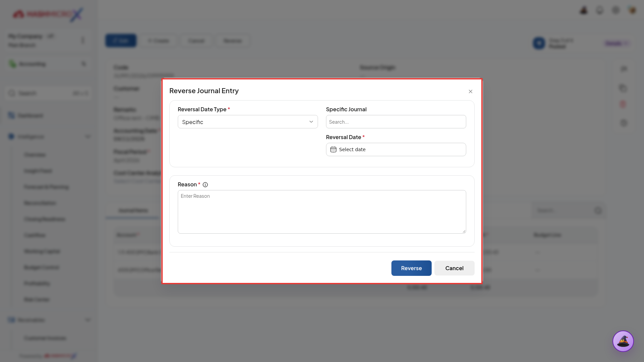This screenshot has width=644, height=362.
Task: Click the blue Reverse button
Action: coord(411,268)
